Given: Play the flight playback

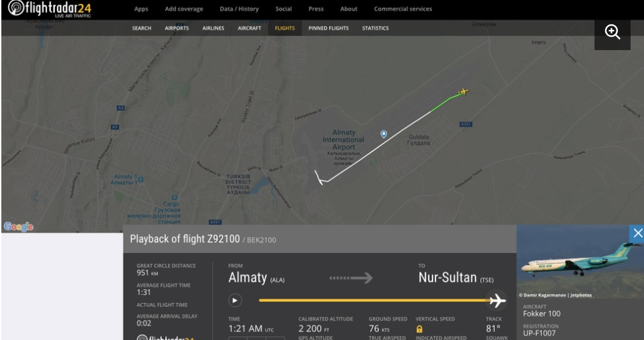Looking at the screenshot, I should [235, 301].
